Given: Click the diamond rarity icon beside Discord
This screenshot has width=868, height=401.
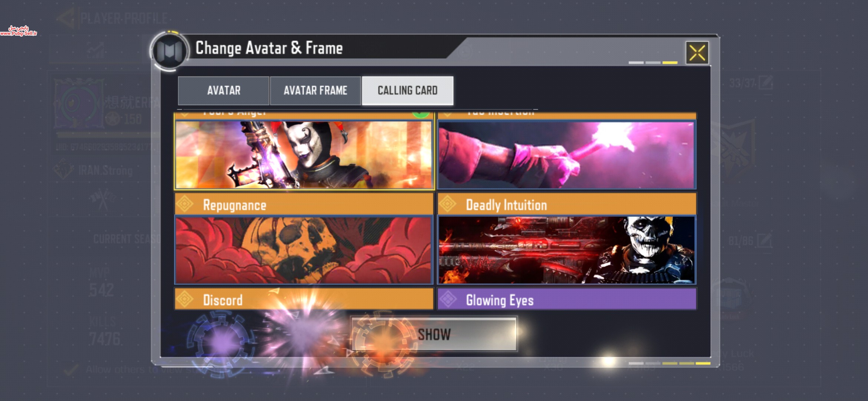Looking at the screenshot, I should coord(185,299).
